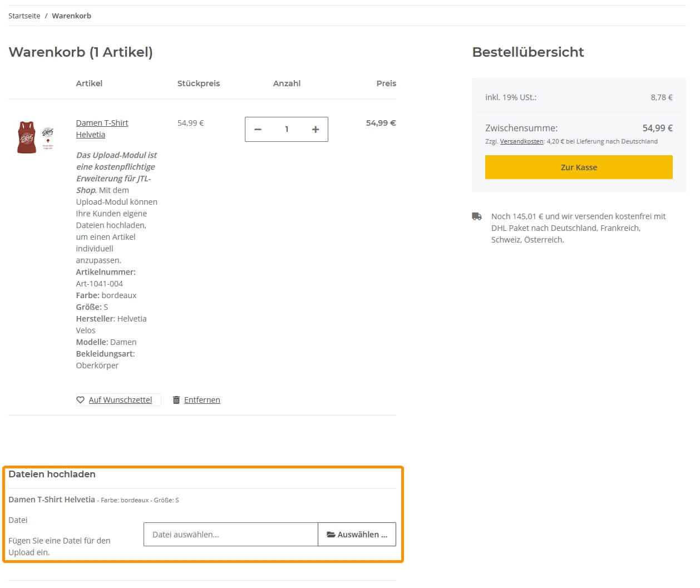This screenshot has height=588, width=700.
Task: Click the Warenkorb breadcrumb
Action: (72, 16)
